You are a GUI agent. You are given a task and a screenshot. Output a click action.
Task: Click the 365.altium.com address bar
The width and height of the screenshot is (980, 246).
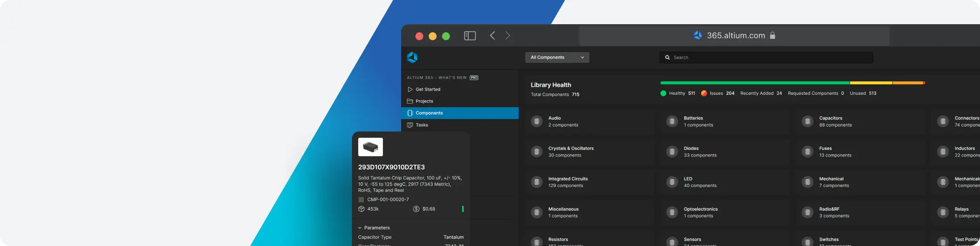point(734,35)
